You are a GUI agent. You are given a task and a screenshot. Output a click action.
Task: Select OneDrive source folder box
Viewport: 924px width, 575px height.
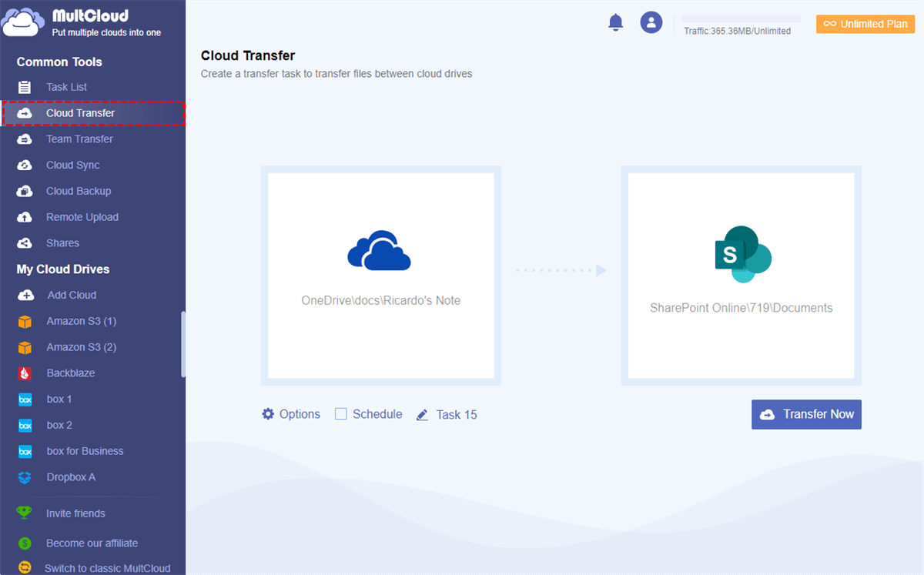click(381, 276)
